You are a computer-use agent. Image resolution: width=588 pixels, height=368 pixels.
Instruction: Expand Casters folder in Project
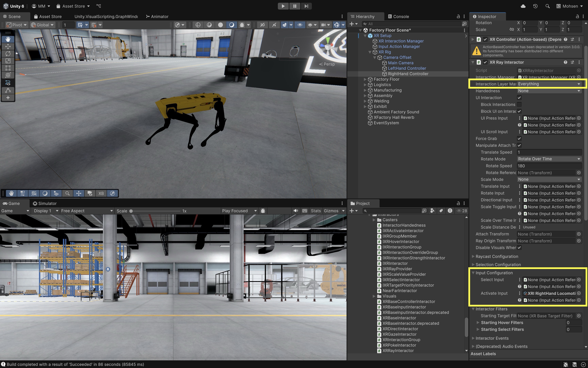point(374,220)
